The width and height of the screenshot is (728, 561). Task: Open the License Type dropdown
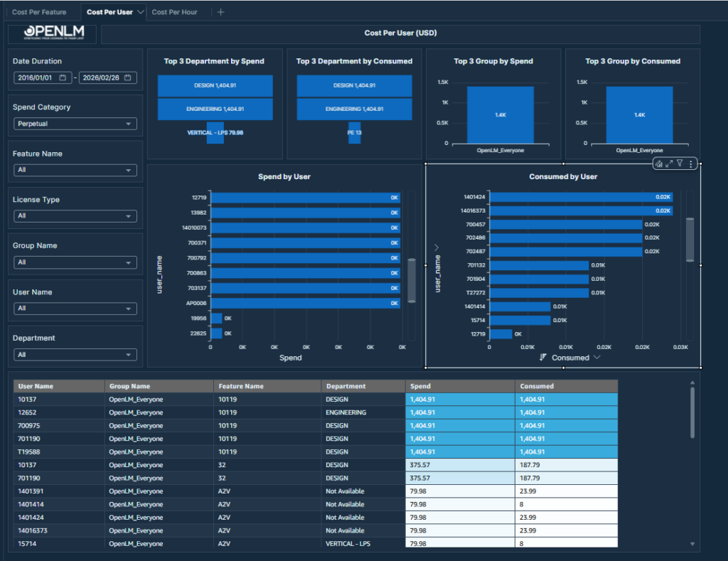click(75, 215)
